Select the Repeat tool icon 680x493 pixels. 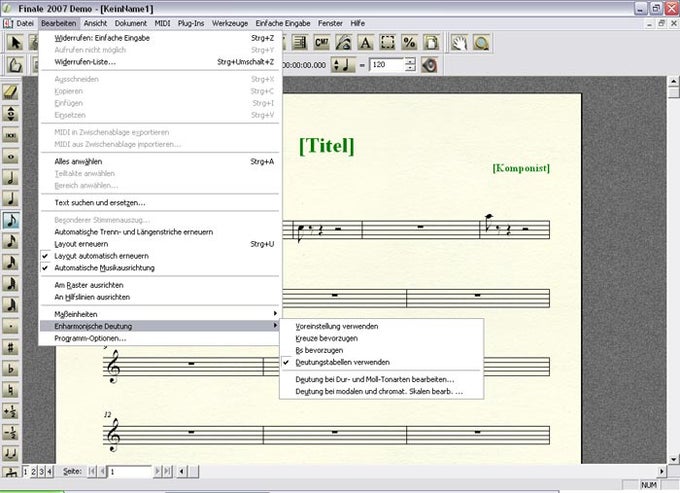pos(300,42)
